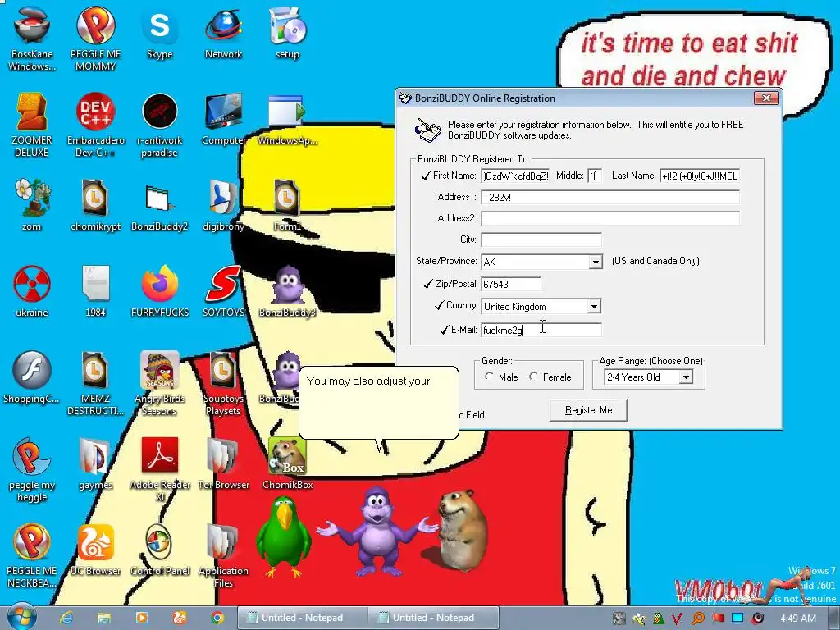Expand the State/Province dropdown
This screenshot has height=630, width=840.
pyautogui.click(x=596, y=262)
